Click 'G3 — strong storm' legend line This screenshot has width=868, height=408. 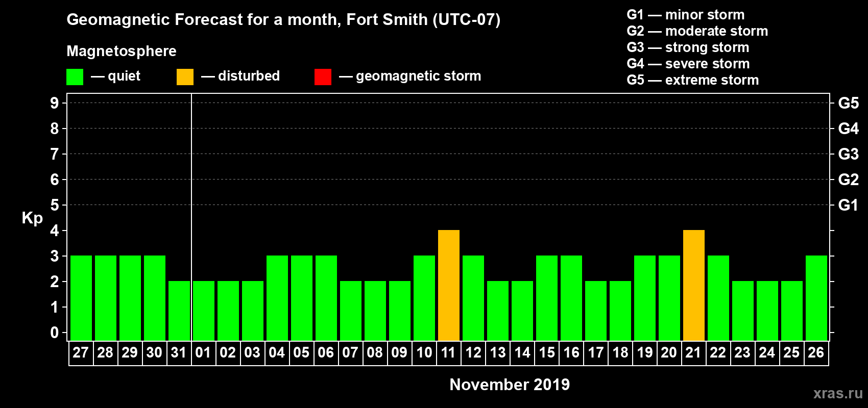click(x=688, y=47)
